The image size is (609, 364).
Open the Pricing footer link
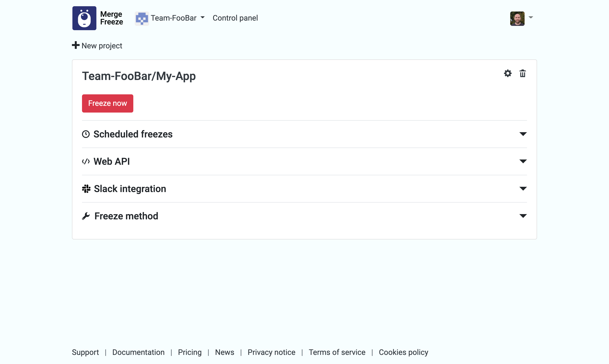coord(190,352)
